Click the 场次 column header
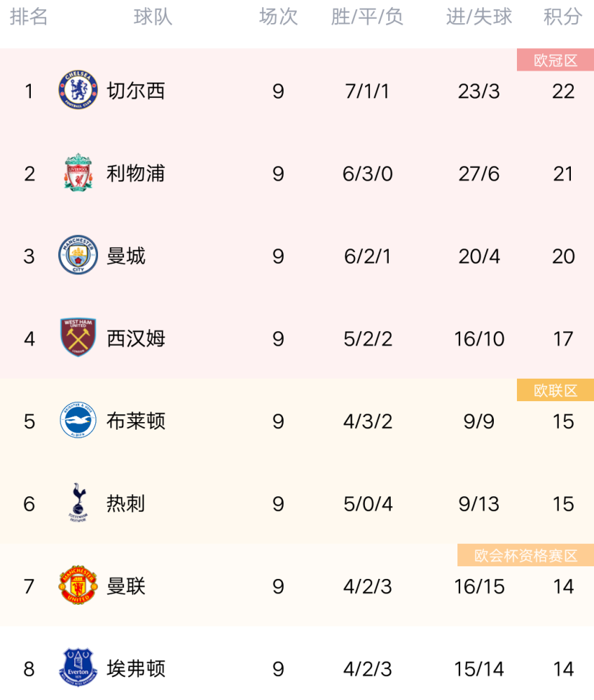 point(278,17)
